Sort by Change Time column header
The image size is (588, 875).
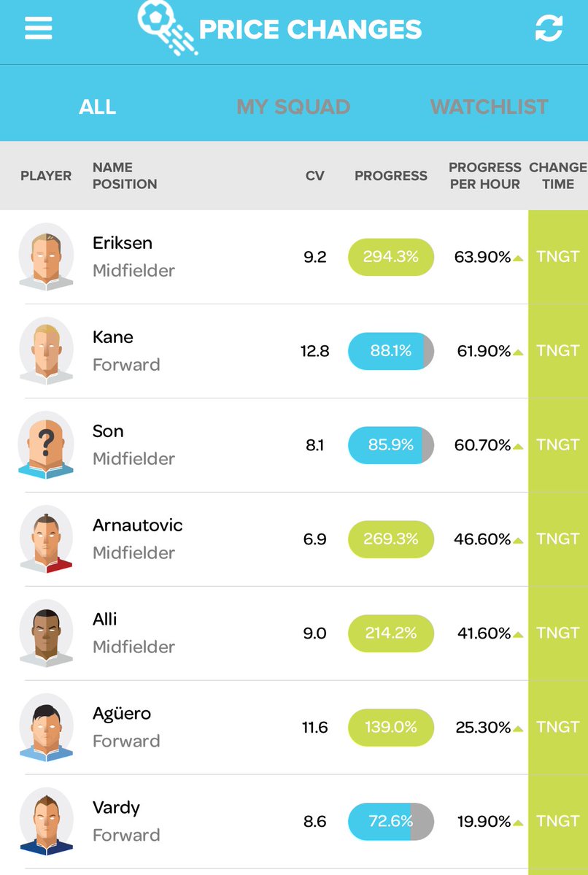click(558, 175)
